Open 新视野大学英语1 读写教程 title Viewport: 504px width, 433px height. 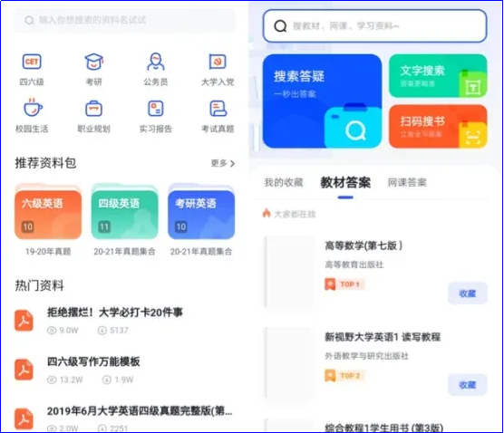[383, 337]
